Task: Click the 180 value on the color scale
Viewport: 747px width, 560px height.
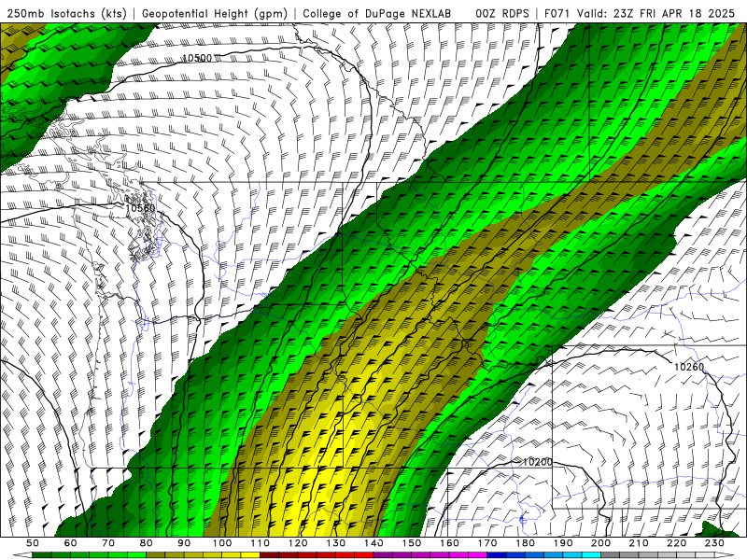Action: [526, 543]
